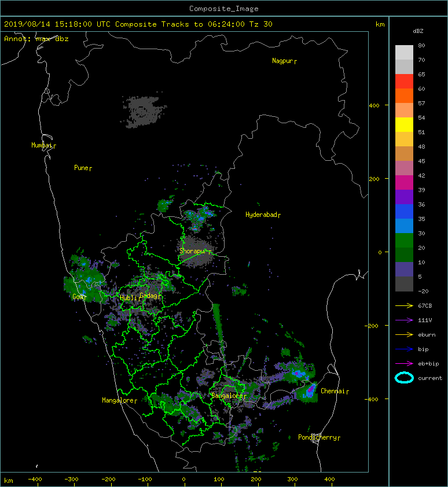
Task: Click the magenta eb+bip arrow icon
Action: tap(404, 364)
